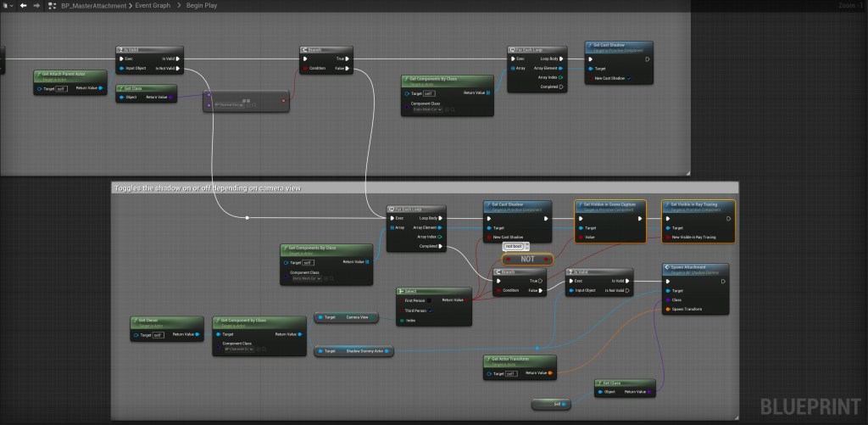The image size is (868, 425).
Task: Toggle the New Cast Shadow checkbox in top node
Action: point(629,78)
